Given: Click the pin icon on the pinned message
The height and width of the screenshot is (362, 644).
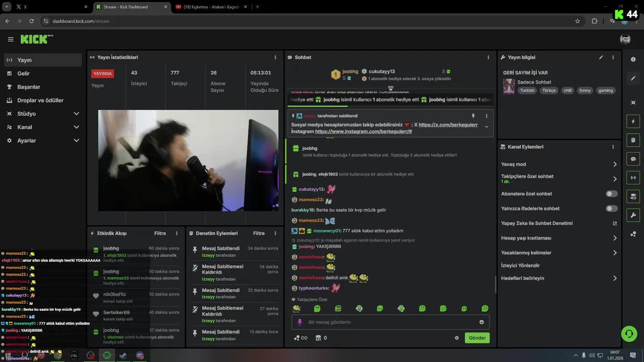Looking at the screenshot, I should [473, 116].
